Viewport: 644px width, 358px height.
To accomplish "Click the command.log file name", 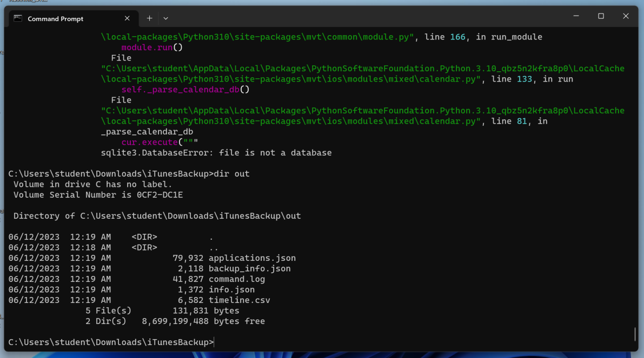I will pyautogui.click(x=237, y=279).
